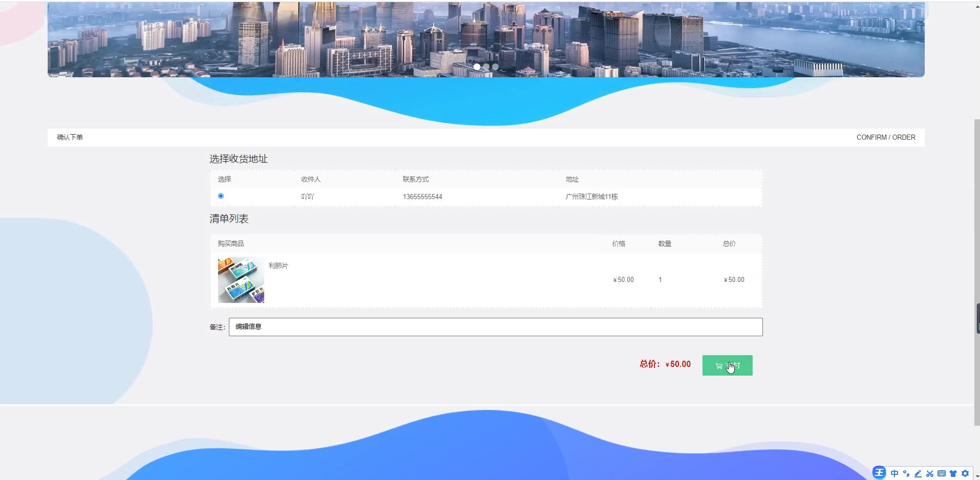Click quantity value 1 in item row
The width and height of the screenshot is (980, 480).
pos(660,279)
